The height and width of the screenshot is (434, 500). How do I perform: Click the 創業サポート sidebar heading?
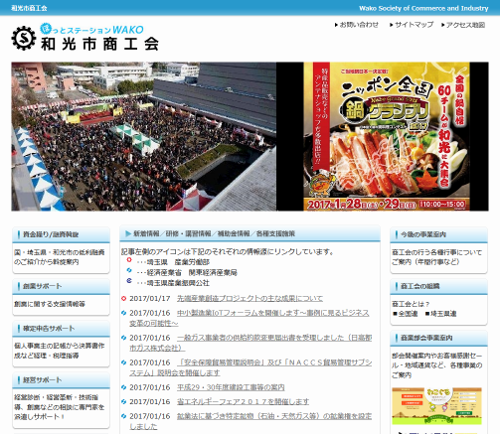42,286
